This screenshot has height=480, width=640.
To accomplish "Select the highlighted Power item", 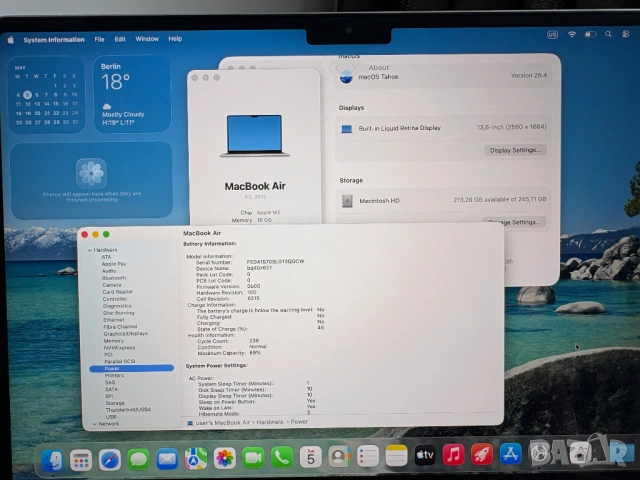I will tap(131, 369).
